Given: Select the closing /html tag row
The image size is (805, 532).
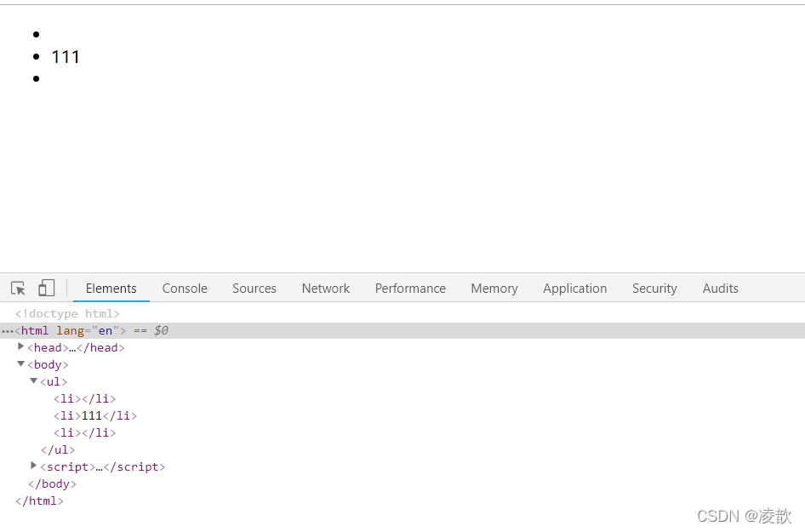Looking at the screenshot, I should tap(39, 501).
